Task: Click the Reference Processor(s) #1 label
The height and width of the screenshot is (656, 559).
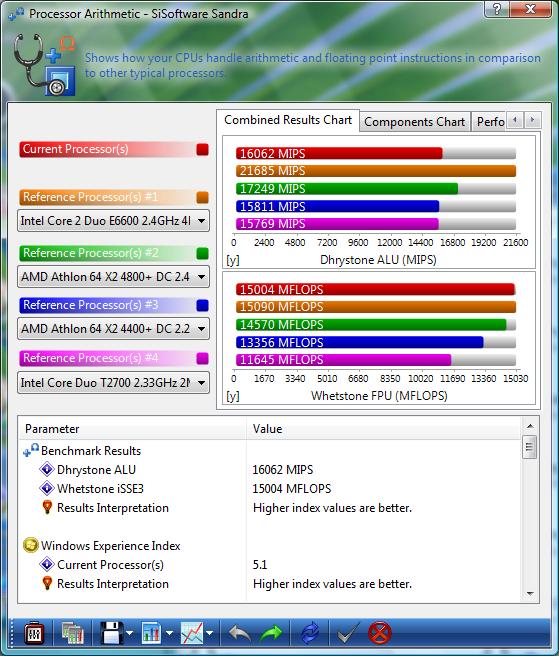Action: (90, 197)
